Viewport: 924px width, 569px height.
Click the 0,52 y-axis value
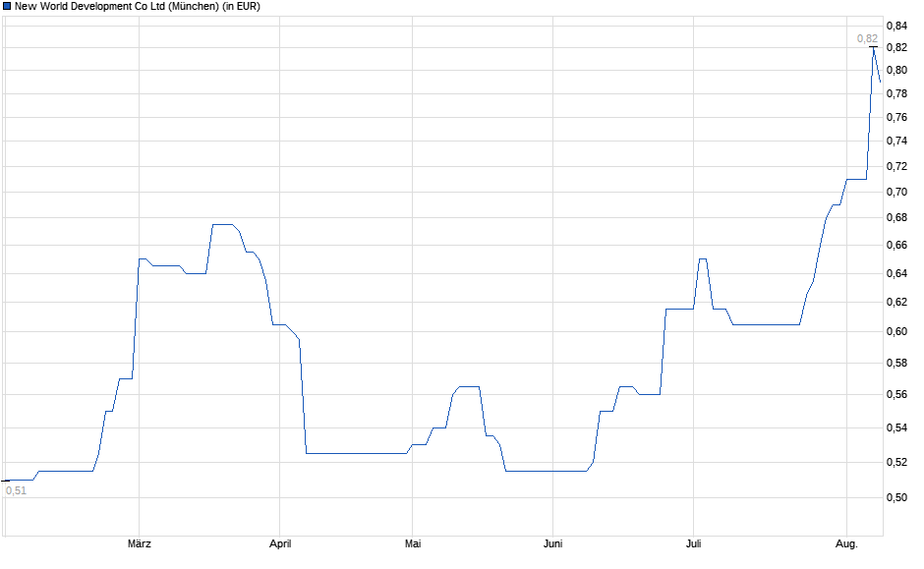(x=896, y=463)
